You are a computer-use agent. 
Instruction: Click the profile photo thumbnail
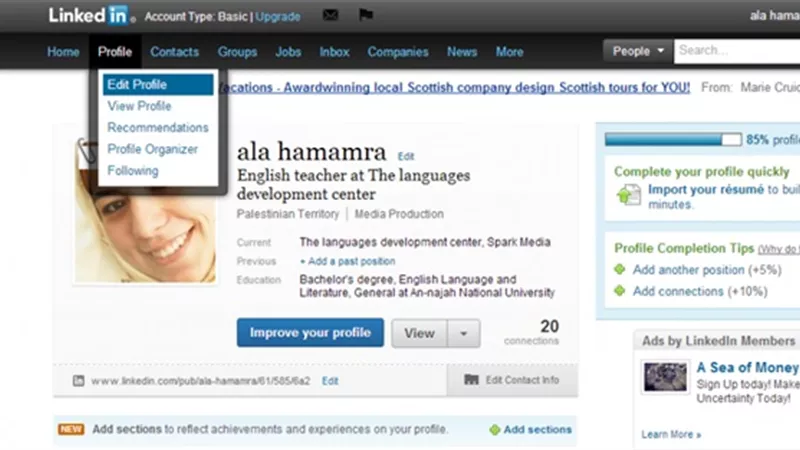click(145, 211)
